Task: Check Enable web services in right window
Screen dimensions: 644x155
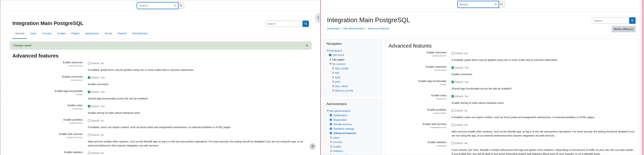Action: (x=453, y=125)
